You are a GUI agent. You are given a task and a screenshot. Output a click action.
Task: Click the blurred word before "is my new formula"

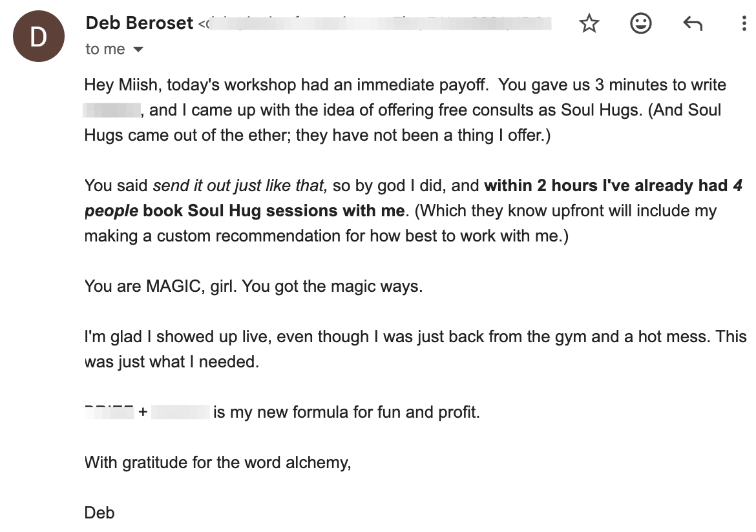click(181, 412)
